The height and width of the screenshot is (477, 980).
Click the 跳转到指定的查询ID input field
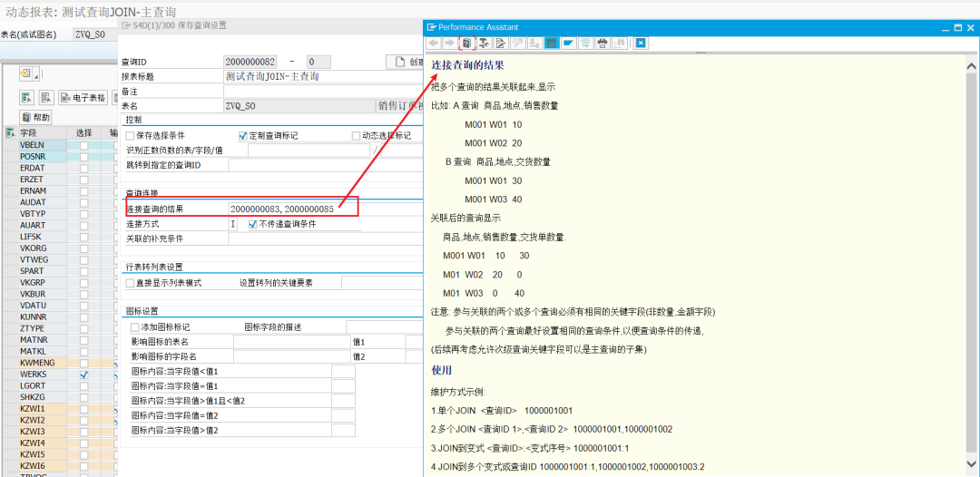(327, 165)
